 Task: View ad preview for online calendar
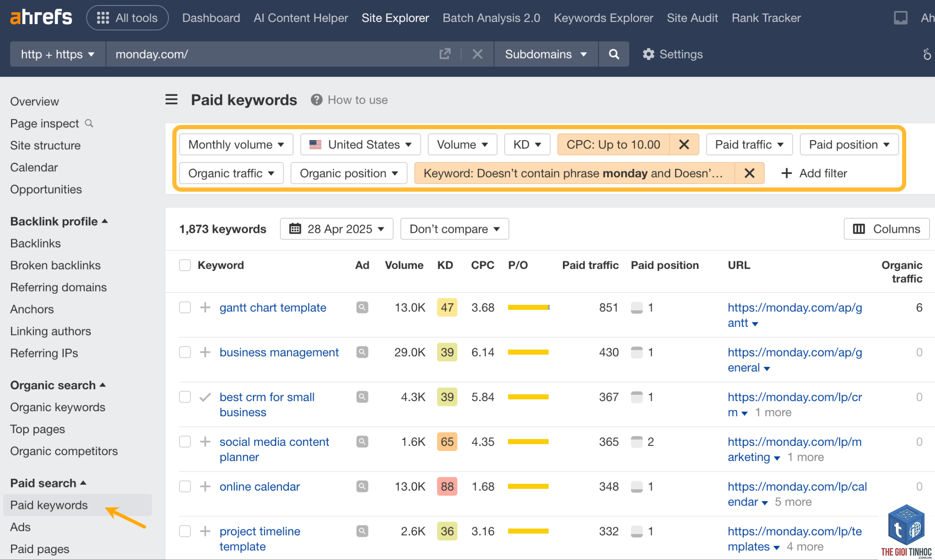(362, 486)
